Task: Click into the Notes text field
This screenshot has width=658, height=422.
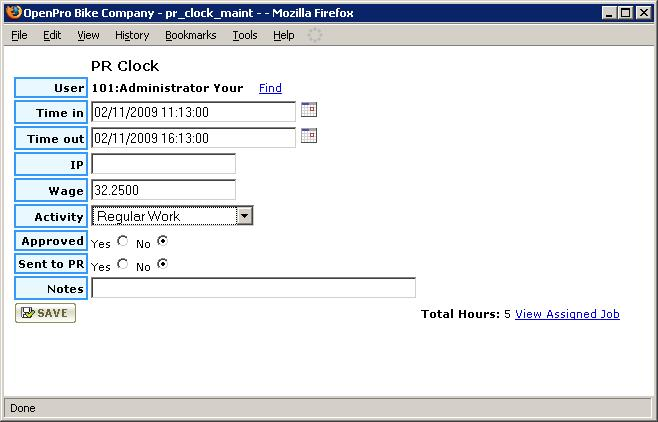Action: (253, 288)
